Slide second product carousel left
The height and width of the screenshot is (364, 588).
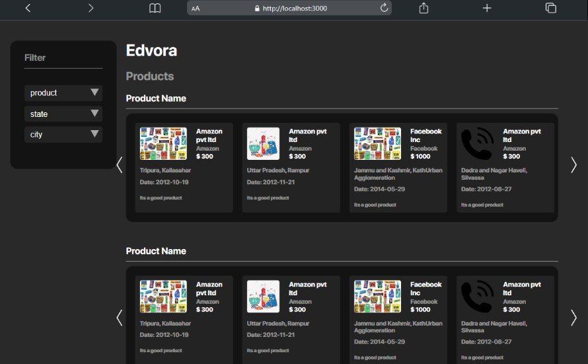click(x=119, y=318)
